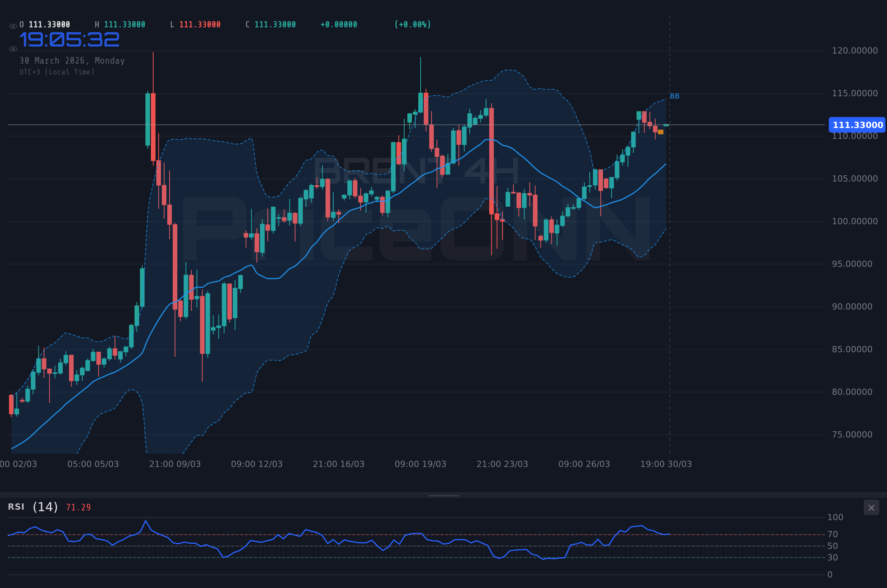Image resolution: width=887 pixels, height=588 pixels.
Task: Hide the Bollinger Bands via its eye icon
Action: coord(13,48)
